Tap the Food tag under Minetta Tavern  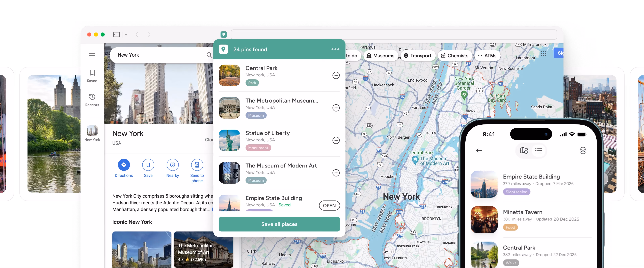pos(510,227)
